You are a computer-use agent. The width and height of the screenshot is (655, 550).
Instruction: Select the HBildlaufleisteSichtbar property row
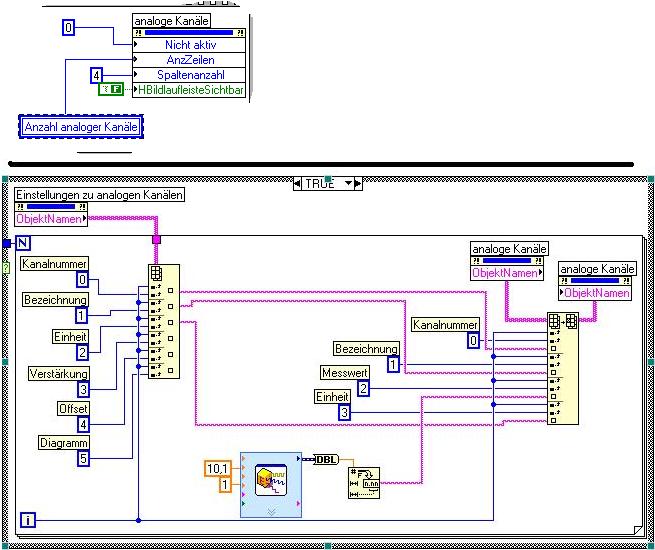tap(189, 90)
